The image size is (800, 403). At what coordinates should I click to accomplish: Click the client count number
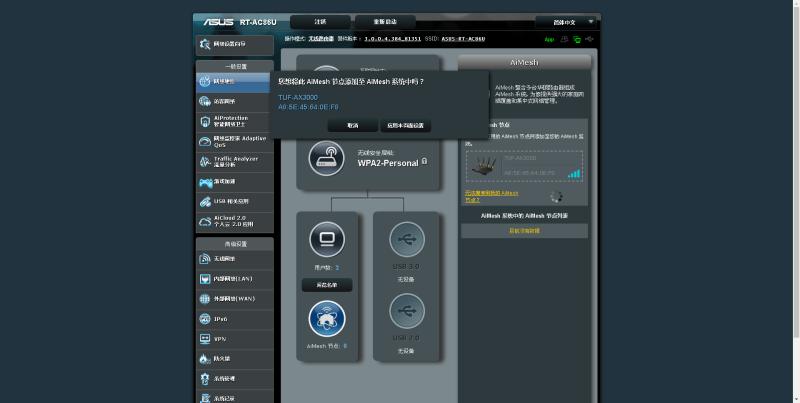337,268
